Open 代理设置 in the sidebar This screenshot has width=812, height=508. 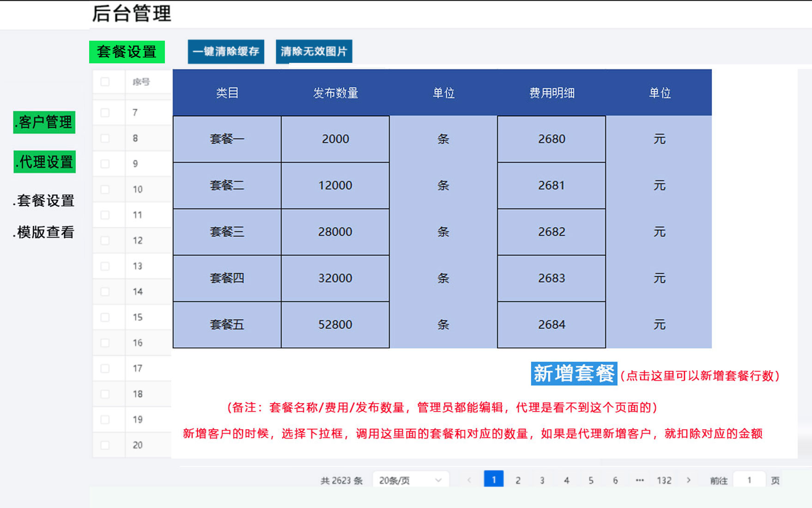(x=44, y=162)
